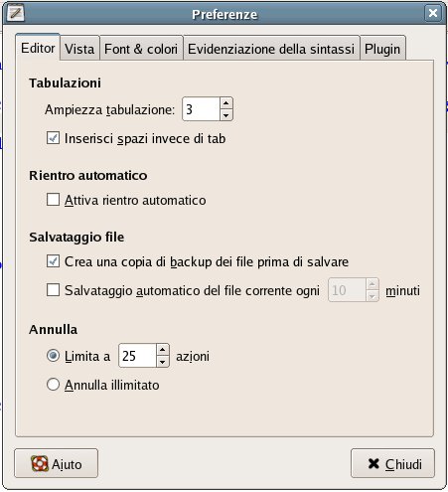Decrease undo limit with down arrow

coord(163,362)
